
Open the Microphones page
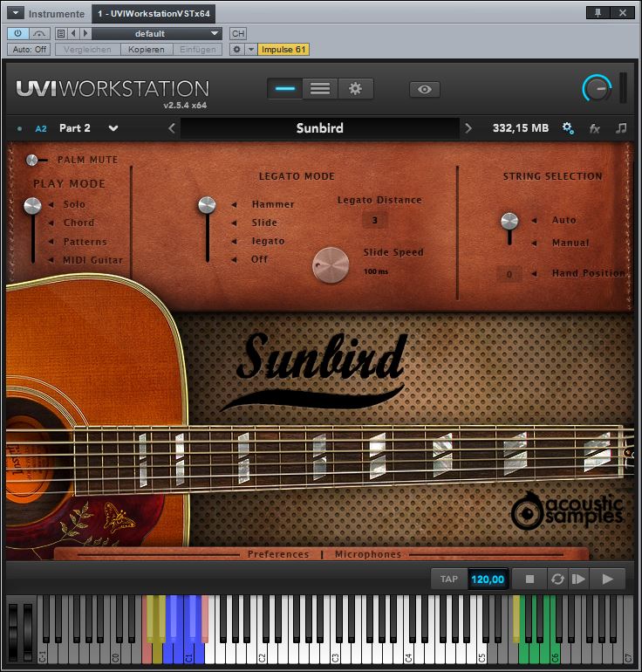pos(368,554)
